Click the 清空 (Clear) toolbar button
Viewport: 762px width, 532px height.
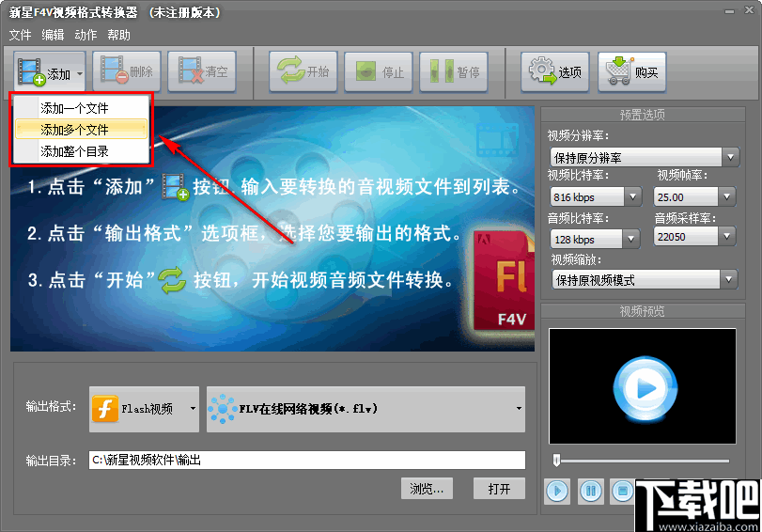(x=202, y=71)
